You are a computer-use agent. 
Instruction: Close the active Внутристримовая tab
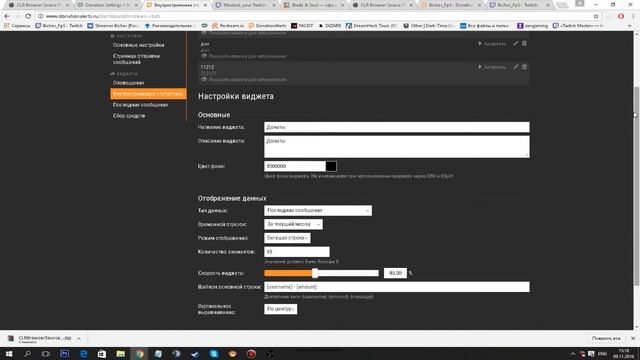click(205, 5)
